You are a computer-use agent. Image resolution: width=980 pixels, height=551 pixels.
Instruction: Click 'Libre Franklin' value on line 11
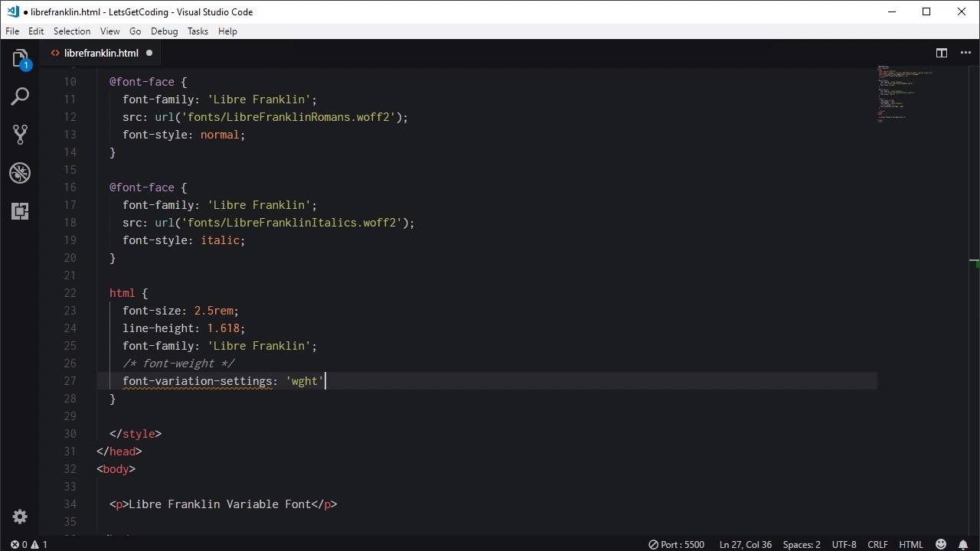259,99
